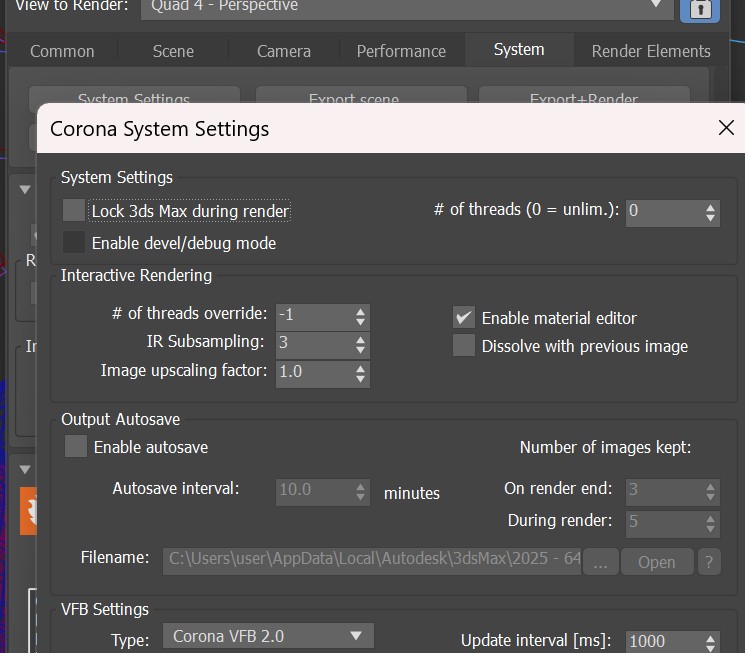The height and width of the screenshot is (653, 745).
Task: Go to the Render Elements tab
Action: click(x=650, y=51)
